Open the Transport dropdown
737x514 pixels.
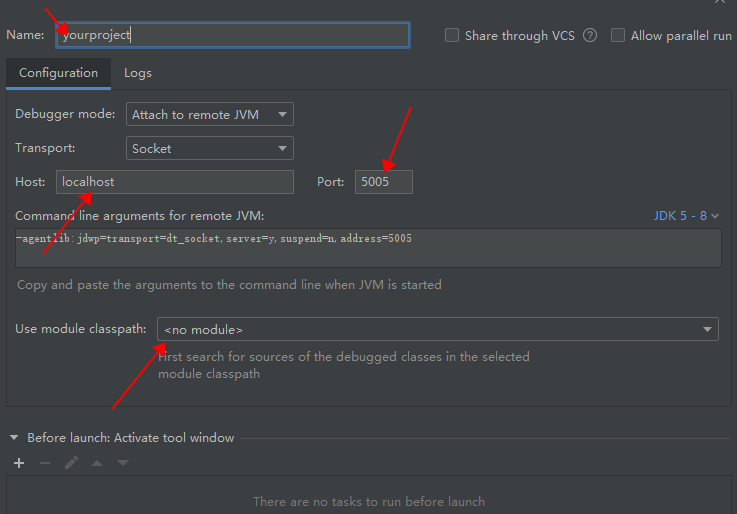coord(210,149)
